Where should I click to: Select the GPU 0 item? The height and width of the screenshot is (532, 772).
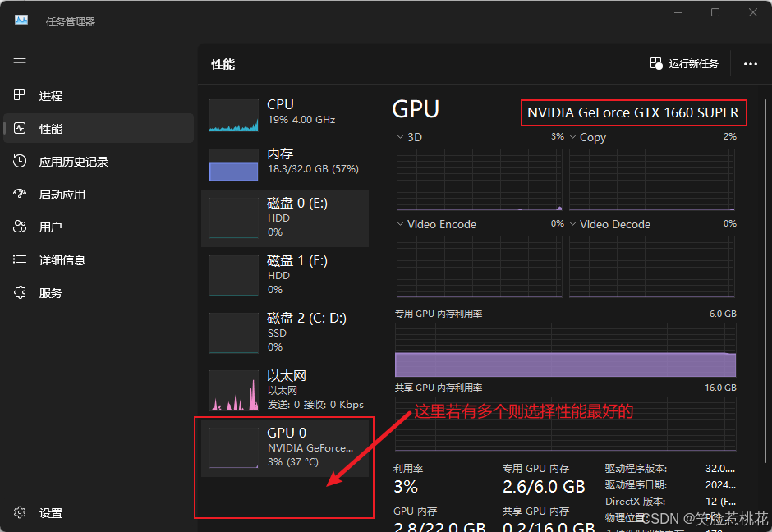(285, 447)
